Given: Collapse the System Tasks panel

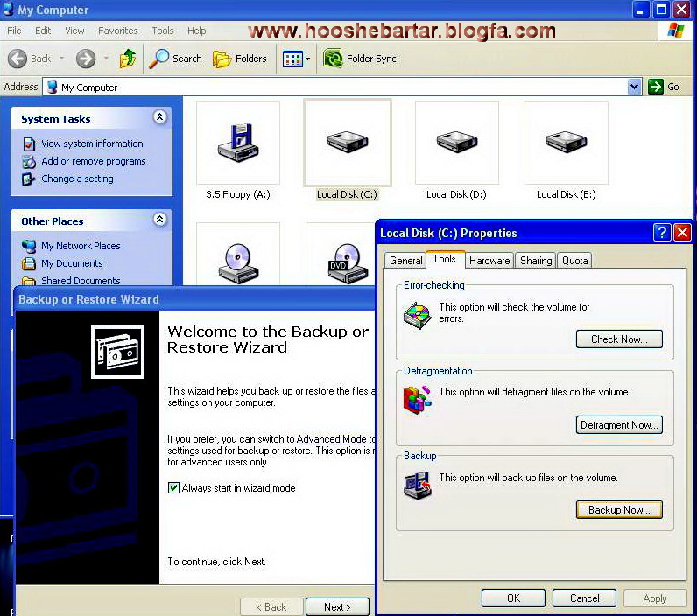Looking at the screenshot, I should [x=159, y=117].
